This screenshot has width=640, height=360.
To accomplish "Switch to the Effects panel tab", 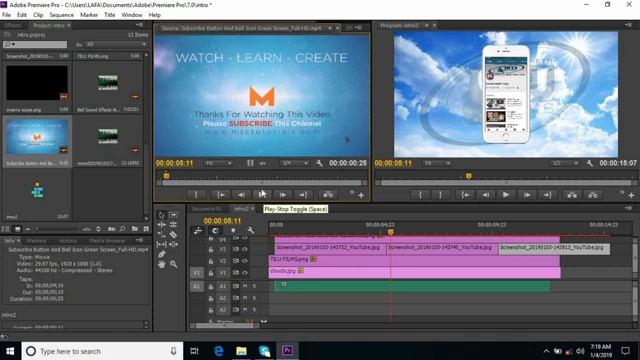I will (x=12, y=25).
